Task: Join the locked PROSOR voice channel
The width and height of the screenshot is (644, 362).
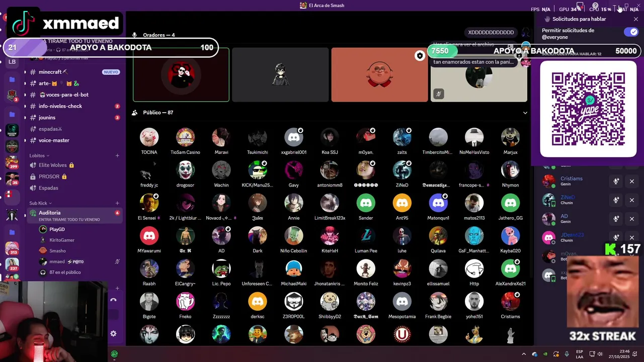Action: 74,176
